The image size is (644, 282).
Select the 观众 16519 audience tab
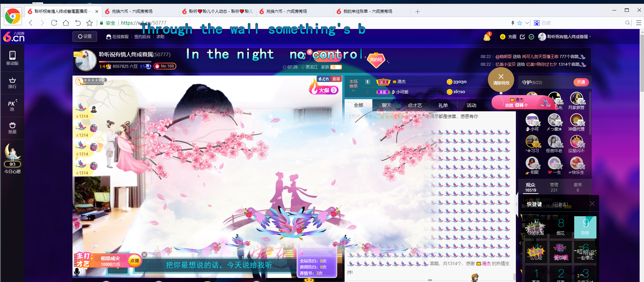pyautogui.click(x=530, y=187)
